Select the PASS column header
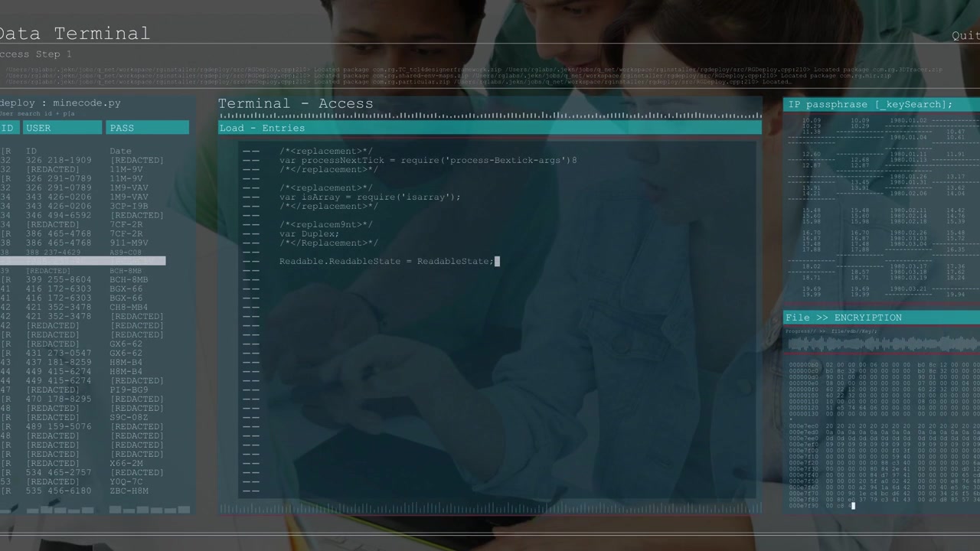This screenshot has height=551, width=980. click(147, 128)
